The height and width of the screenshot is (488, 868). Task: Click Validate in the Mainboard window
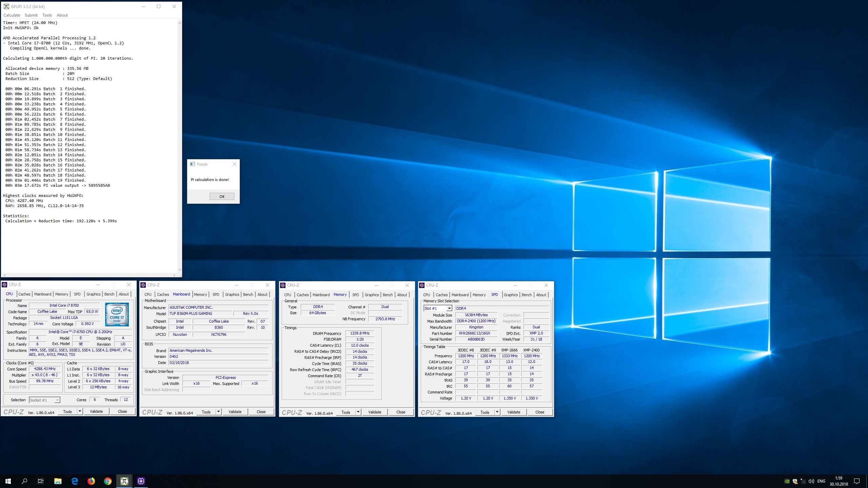tap(235, 412)
